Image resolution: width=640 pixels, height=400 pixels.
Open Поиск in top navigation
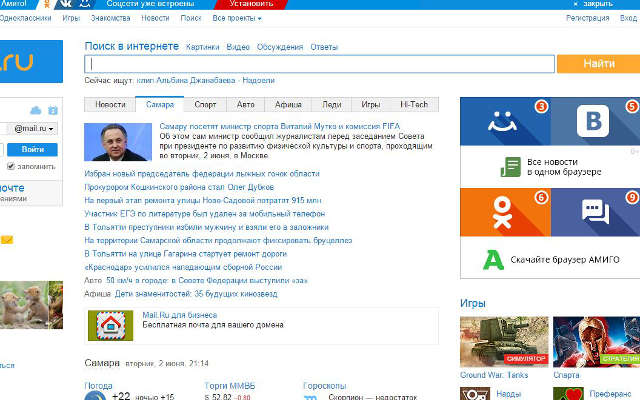click(191, 18)
